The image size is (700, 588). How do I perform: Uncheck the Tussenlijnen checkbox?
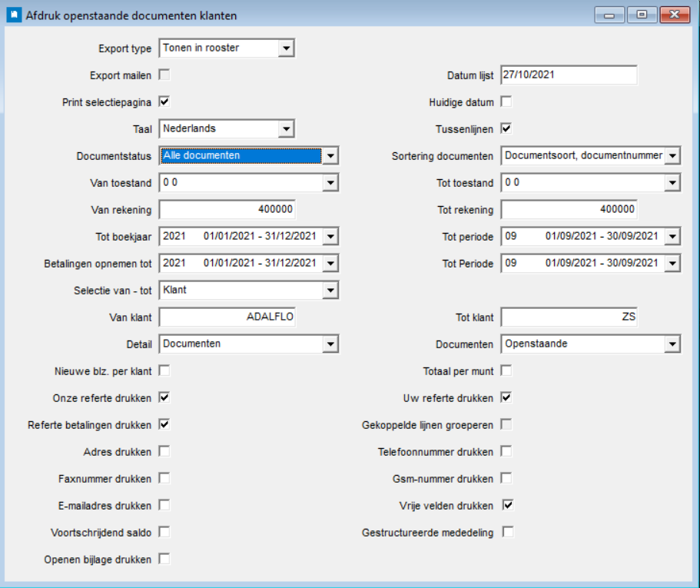click(x=506, y=128)
